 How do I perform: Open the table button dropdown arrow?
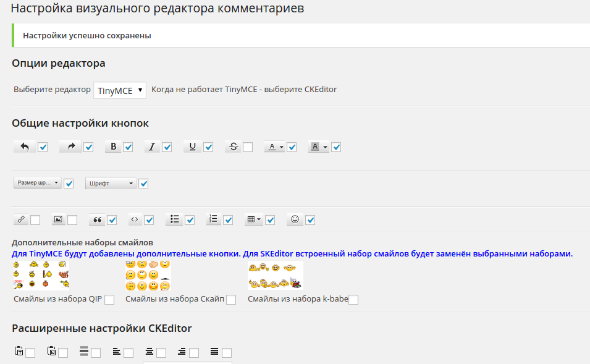coord(259,219)
